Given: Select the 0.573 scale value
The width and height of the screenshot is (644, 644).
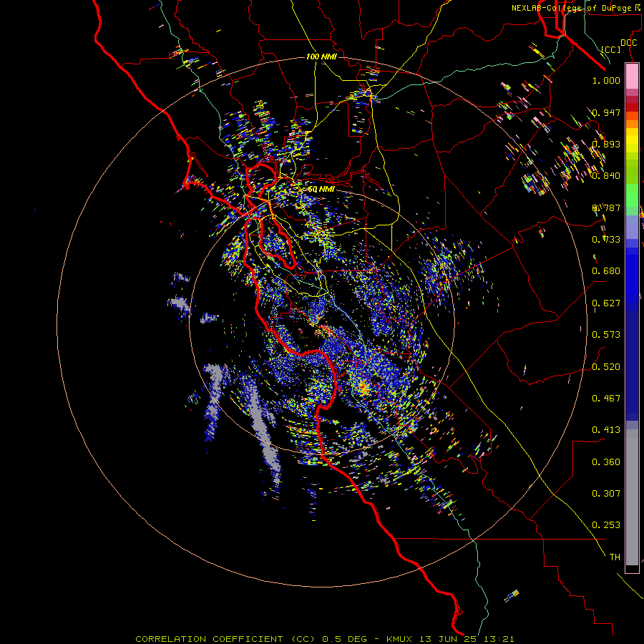Looking at the screenshot, I should point(606,335).
